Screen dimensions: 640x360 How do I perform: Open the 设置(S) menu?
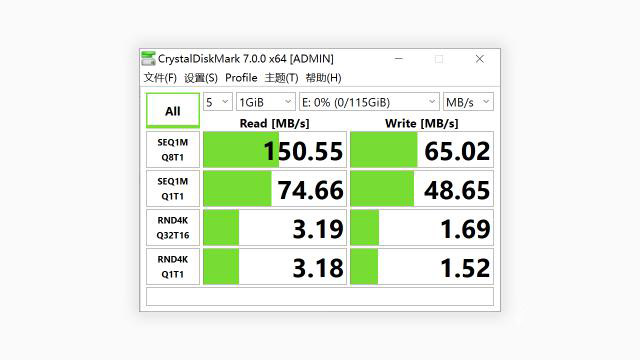pos(201,78)
